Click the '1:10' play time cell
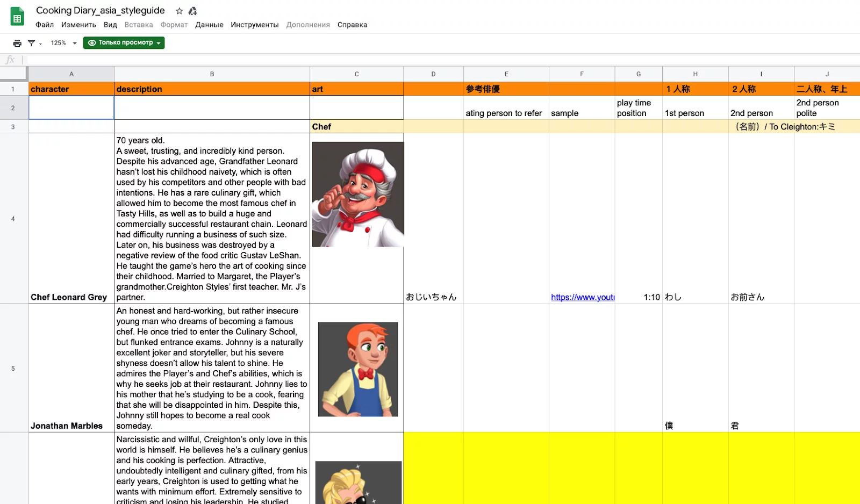Viewport: 860px width, 504px height. [x=639, y=219]
